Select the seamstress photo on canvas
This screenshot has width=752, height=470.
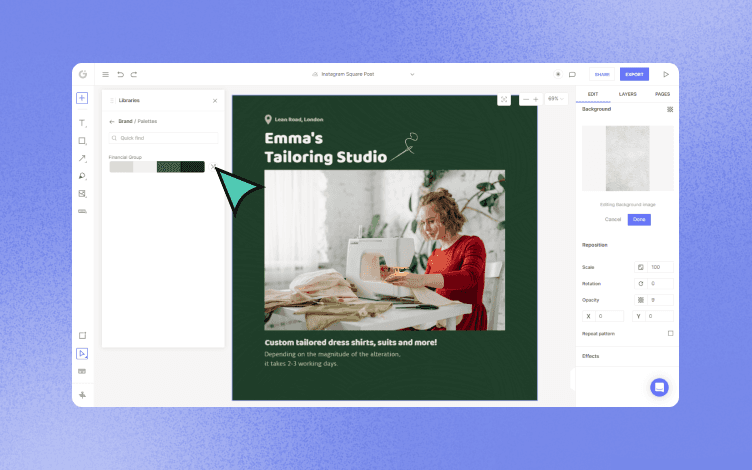[x=385, y=250]
